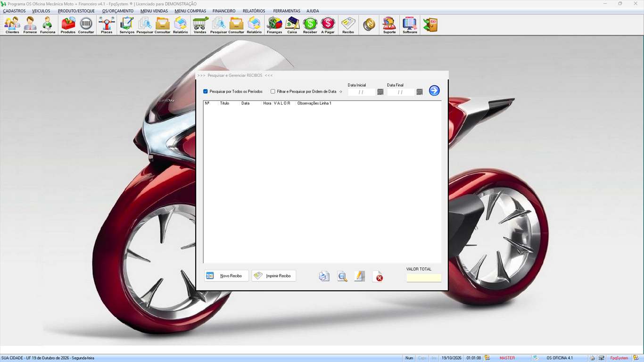Screen dimensions: 644x362
Task: Click the Observações Linha 1 column header
Action: (314, 103)
